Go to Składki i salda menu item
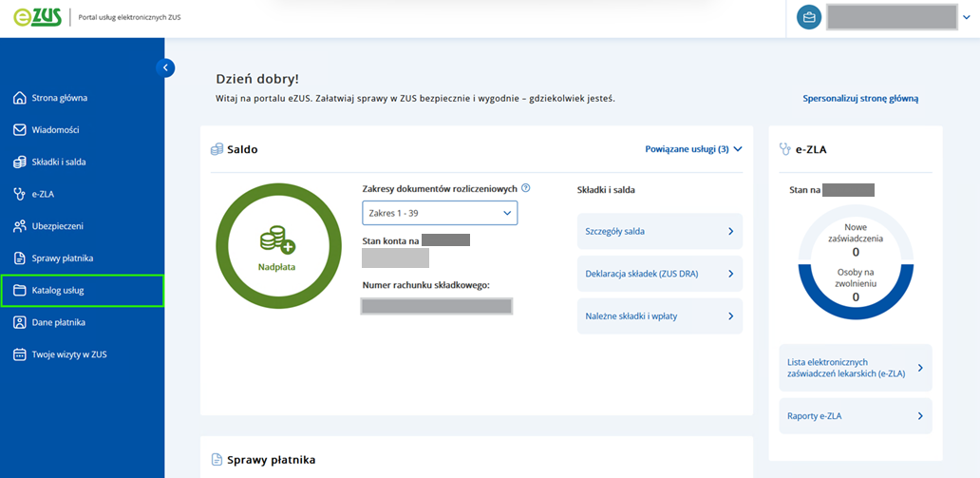 (59, 162)
